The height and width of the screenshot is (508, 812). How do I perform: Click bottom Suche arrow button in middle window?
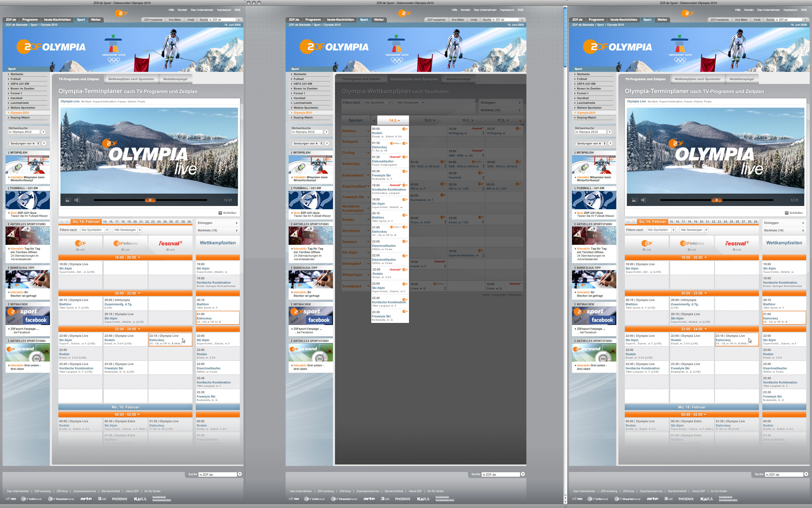point(523,474)
